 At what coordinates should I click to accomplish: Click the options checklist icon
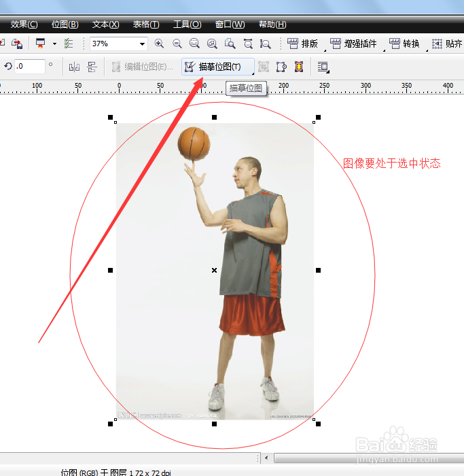(69, 44)
